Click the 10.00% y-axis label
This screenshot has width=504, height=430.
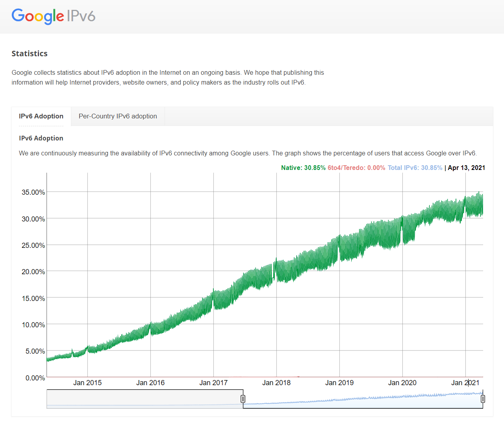point(33,325)
